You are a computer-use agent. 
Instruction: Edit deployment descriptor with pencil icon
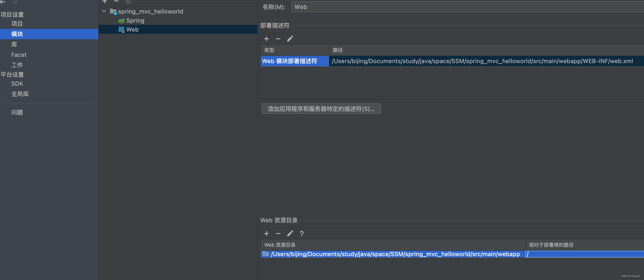[290, 39]
